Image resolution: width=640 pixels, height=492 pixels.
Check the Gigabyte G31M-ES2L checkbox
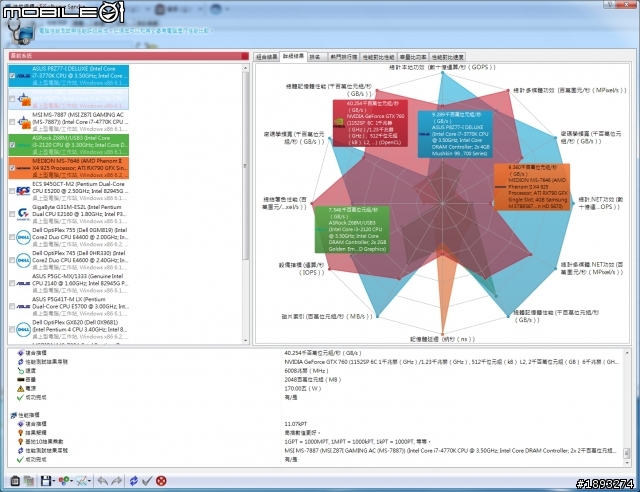[x=12, y=214]
